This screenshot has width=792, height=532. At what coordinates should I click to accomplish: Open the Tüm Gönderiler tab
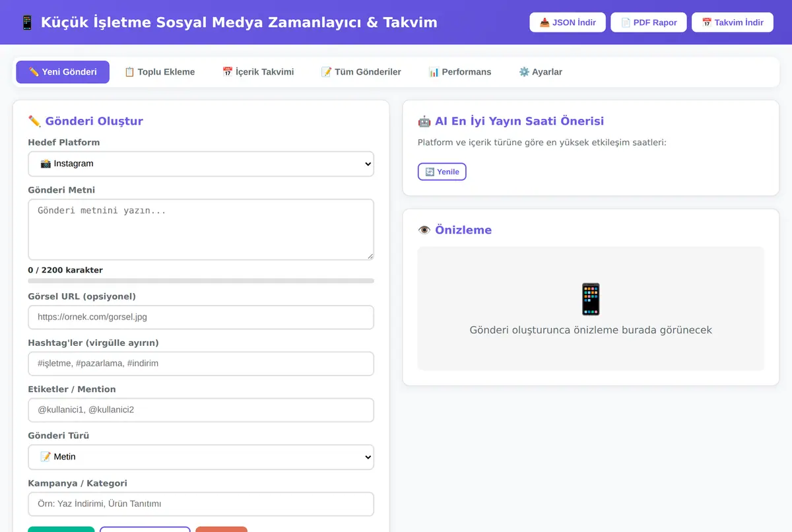[361, 72]
